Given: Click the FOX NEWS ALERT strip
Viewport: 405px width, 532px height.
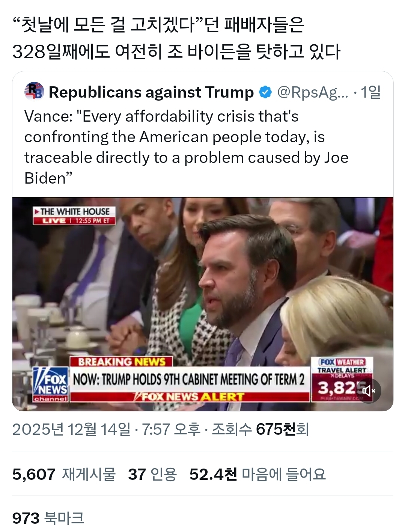Looking at the screenshot, I should 190,396.
